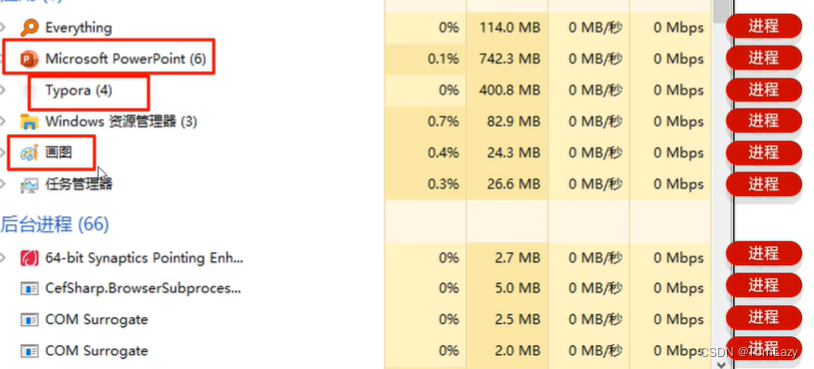Click the Windows 资源管理器 folder icon
The image size is (814, 369).
click(x=29, y=122)
